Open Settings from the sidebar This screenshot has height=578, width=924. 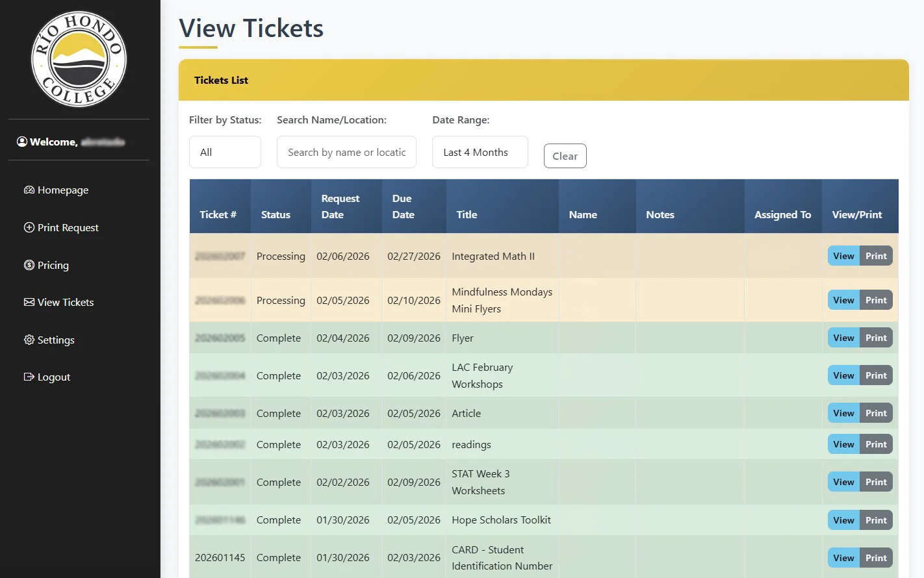(49, 340)
